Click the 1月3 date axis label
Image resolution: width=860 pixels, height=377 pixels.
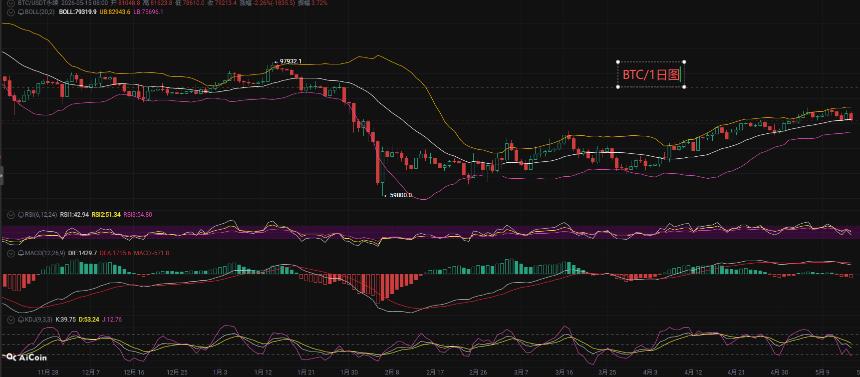[x=220, y=372]
